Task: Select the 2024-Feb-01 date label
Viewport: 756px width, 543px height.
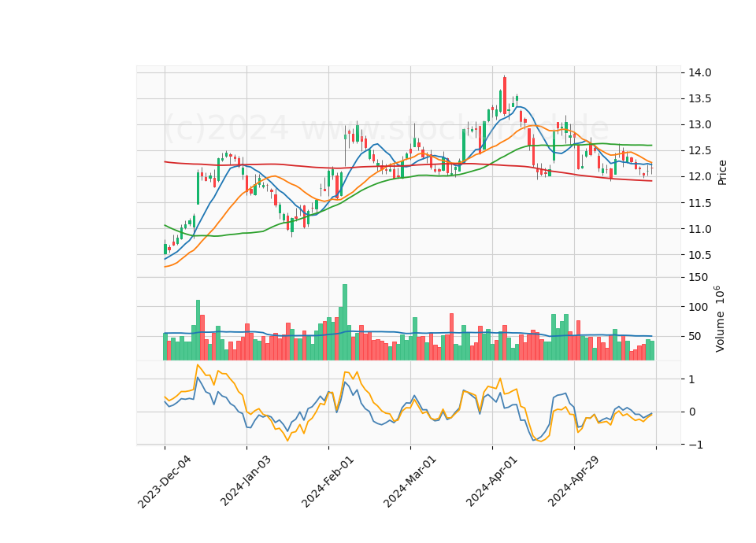Action: pos(328,481)
